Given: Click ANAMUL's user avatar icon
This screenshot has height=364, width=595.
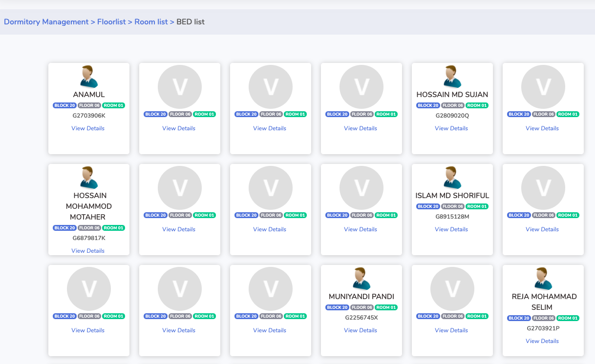Looking at the screenshot, I should [x=88, y=77].
